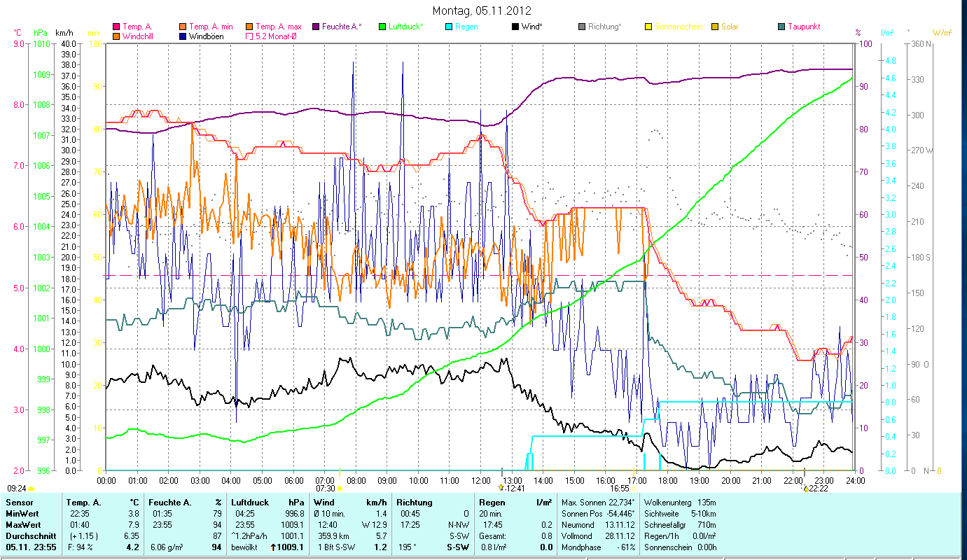The width and height of the screenshot is (967, 560).
Task: Click the 195 ° direction value
Action: 408,547
